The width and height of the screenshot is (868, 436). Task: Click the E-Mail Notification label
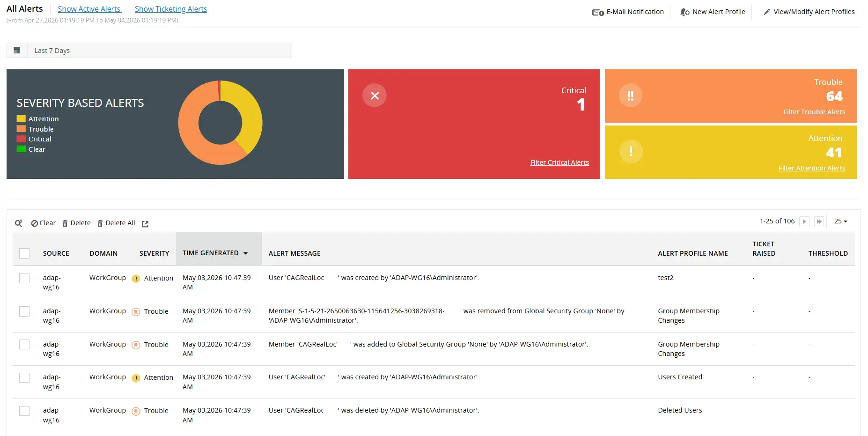click(635, 12)
